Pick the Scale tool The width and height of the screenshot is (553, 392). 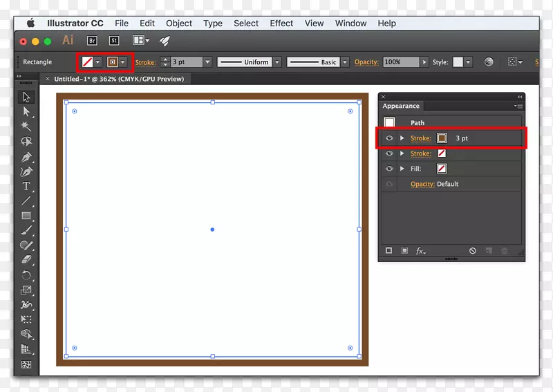click(26, 290)
